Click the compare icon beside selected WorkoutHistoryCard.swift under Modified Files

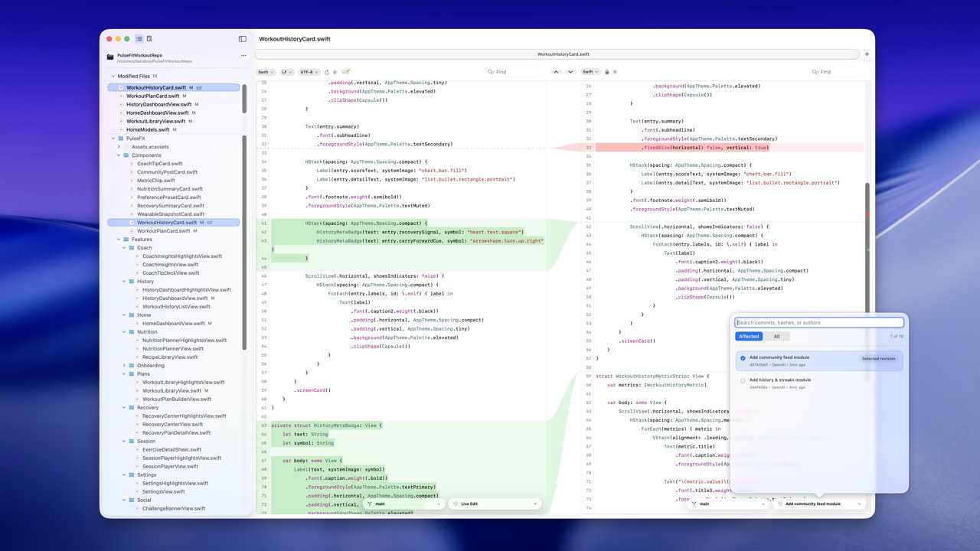click(x=199, y=88)
